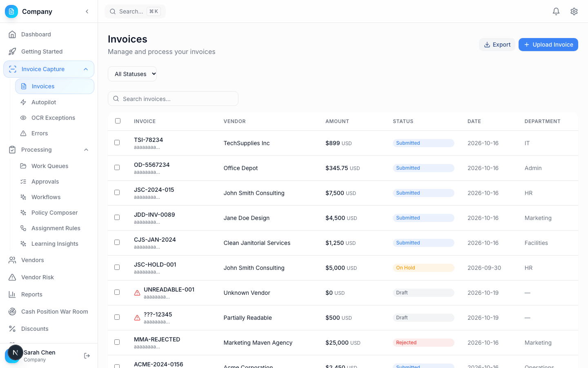
Task: Click the Rejected status badge
Action: (423, 343)
